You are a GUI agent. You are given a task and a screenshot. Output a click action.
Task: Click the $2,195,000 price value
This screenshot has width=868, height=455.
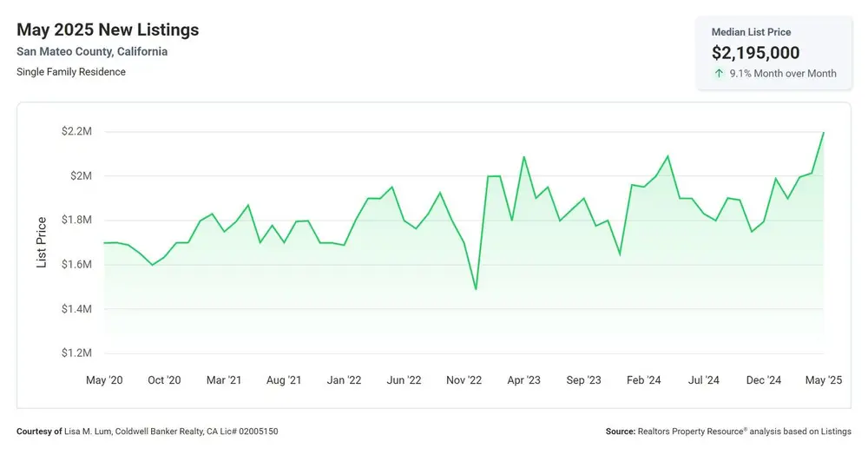pos(756,53)
